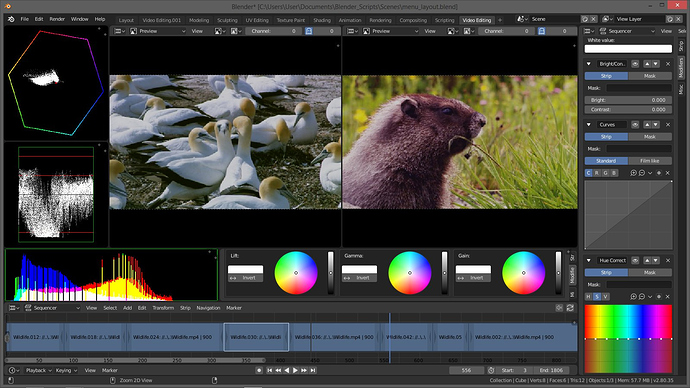Collapse the Bright/Contrast modifier panel

coord(589,64)
